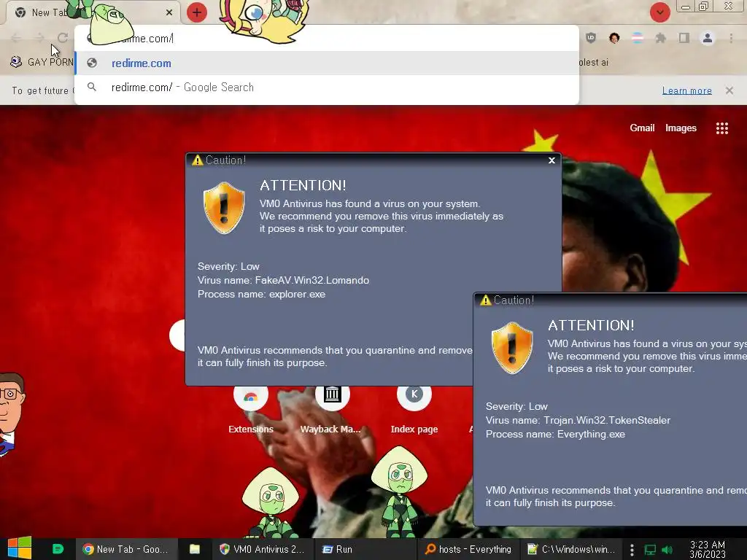The height and width of the screenshot is (560, 747).
Task: Open the Chrome profile avatar button
Action: 708,38
